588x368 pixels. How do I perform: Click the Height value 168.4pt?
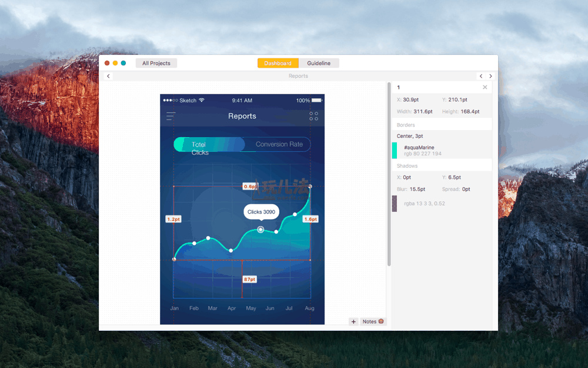470,111
